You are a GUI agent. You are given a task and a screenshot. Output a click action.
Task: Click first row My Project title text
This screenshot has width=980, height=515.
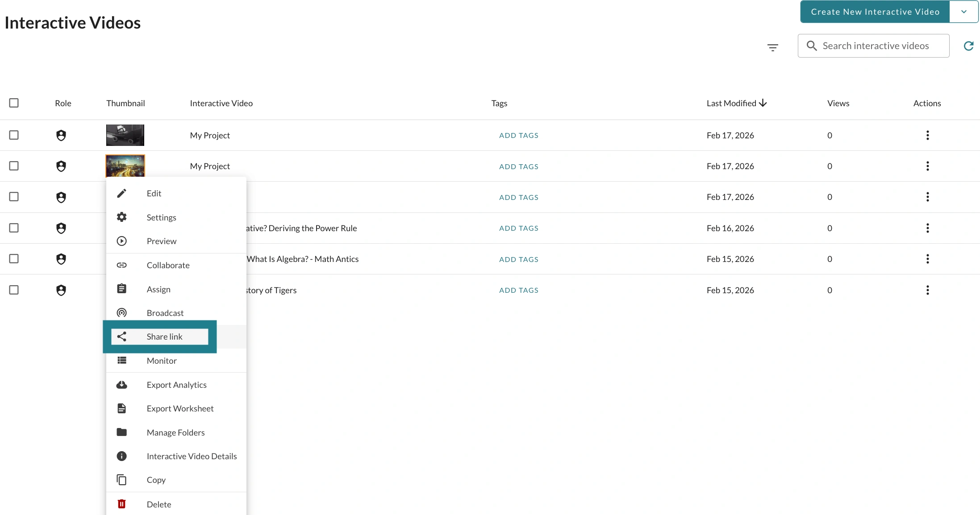[x=210, y=135]
